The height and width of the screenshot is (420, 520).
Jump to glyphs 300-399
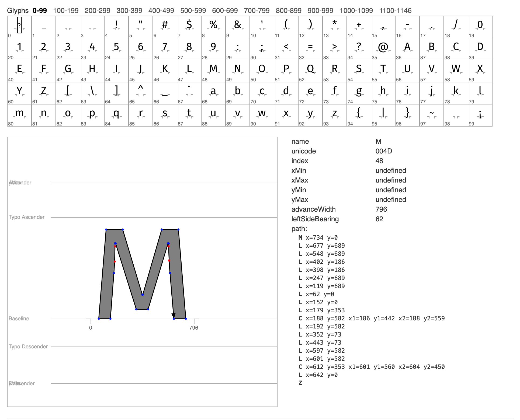coord(129,10)
